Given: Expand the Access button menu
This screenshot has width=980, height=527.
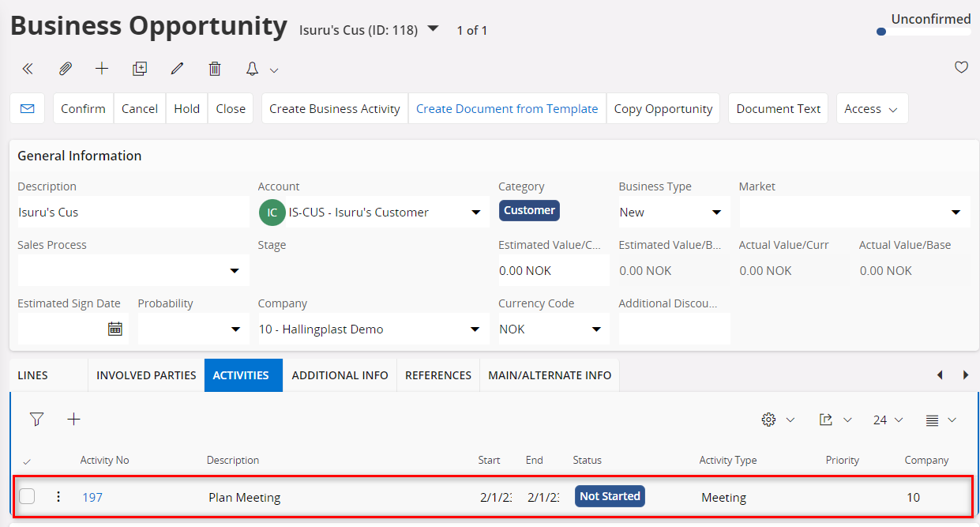Looking at the screenshot, I should pyautogui.click(x=872, y=109).
